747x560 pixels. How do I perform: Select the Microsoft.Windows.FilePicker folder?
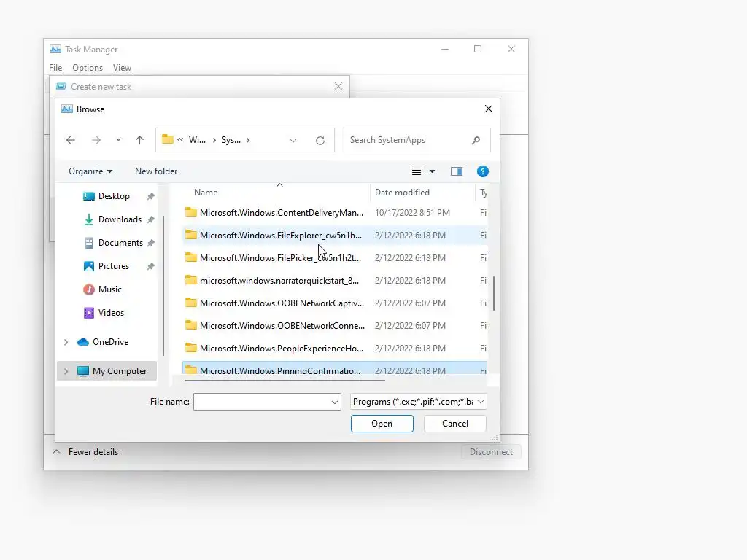pos(280,258)
